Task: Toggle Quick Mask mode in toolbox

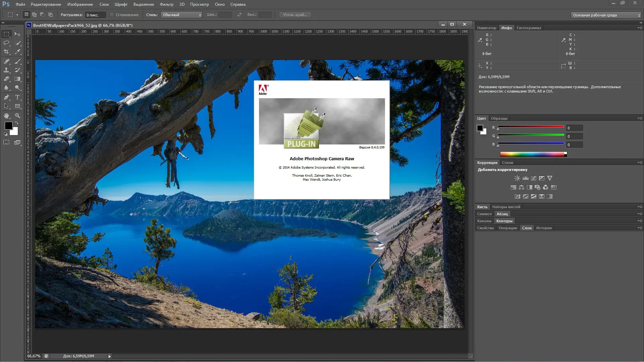Action: (6, 142)
